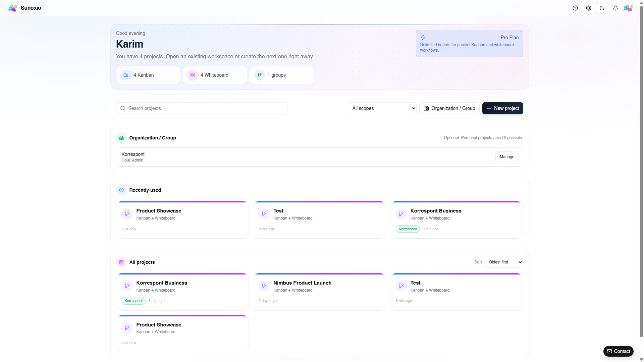Image resolution: width=644 pixels, height=362 pixels.
Task: Open the Oldest first sort dropdown
Action: pos(503,262)
